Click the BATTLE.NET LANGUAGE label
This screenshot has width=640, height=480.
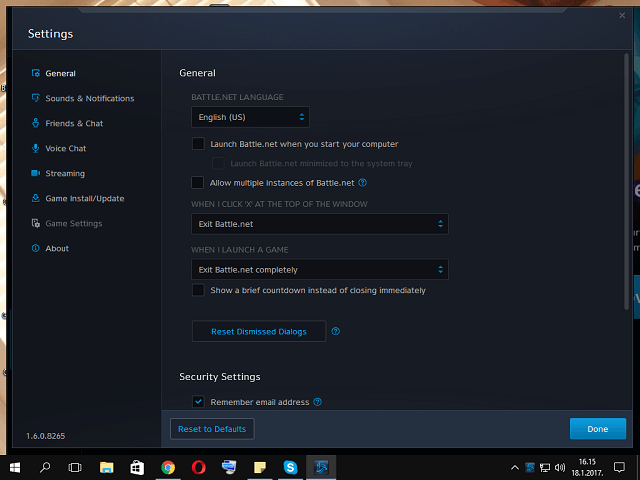coord(237,97)
